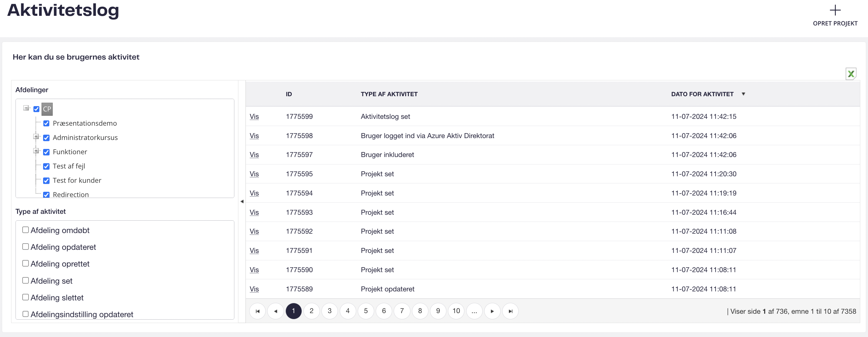The height and width of the screenshot is (337, 868).
Task: Click date '11-07-2024 11:20:30'
Action: [704, 174]
